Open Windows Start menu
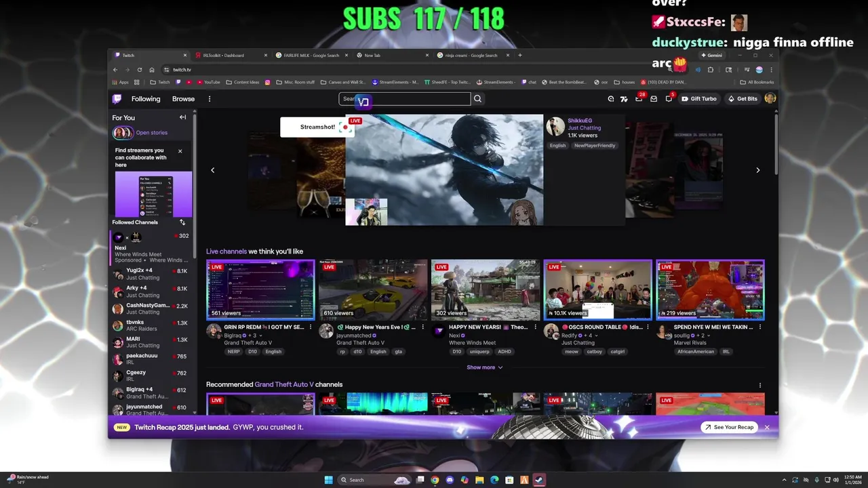Image resolution: width=868 pixels, height=488 pixels. coord(329,480)
